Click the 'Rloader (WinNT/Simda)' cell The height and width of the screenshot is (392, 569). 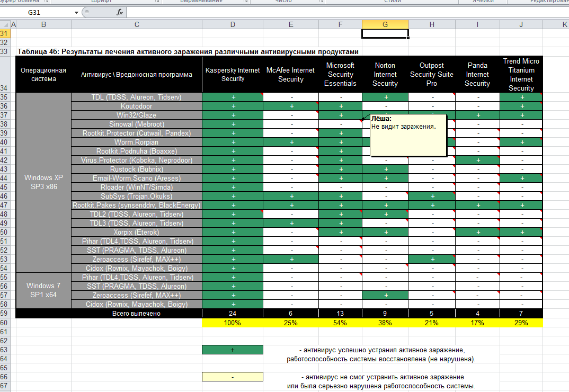[x=137, y=188]
